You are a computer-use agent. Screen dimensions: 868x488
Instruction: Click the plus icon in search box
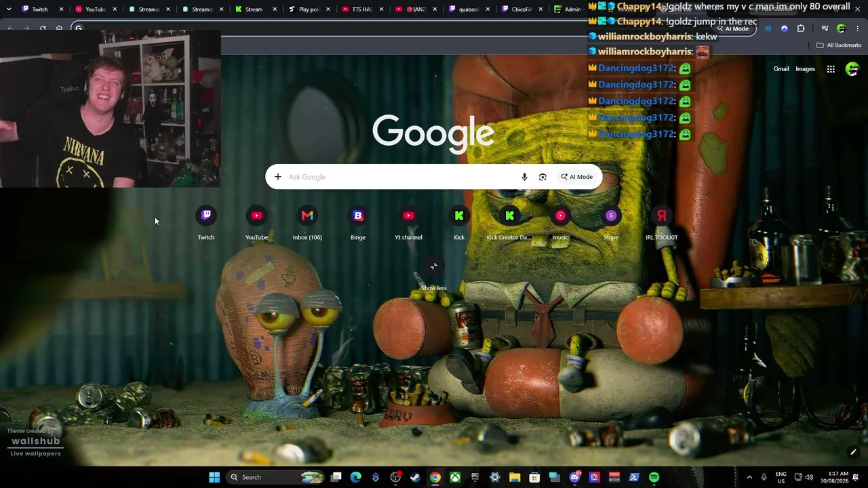tap(277, 177)
